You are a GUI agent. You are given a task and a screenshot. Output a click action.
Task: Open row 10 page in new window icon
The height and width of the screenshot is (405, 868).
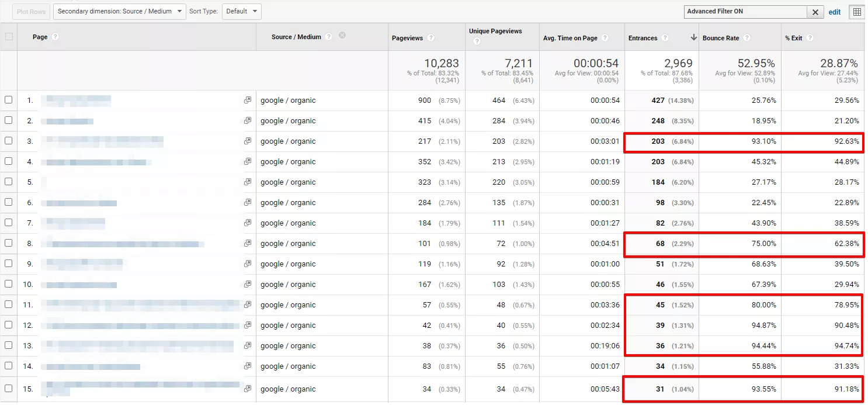click(248, 284)
